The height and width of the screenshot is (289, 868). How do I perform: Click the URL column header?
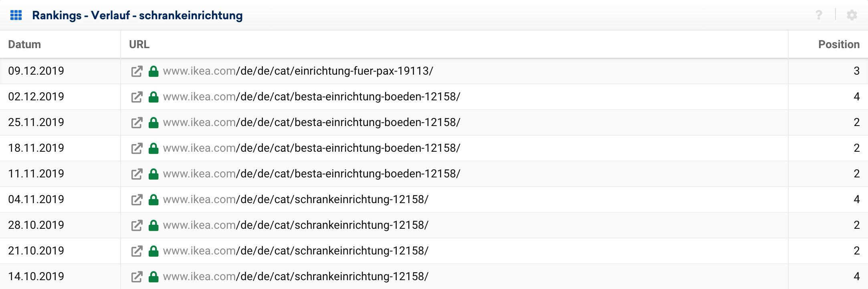(x=139, y=45)
